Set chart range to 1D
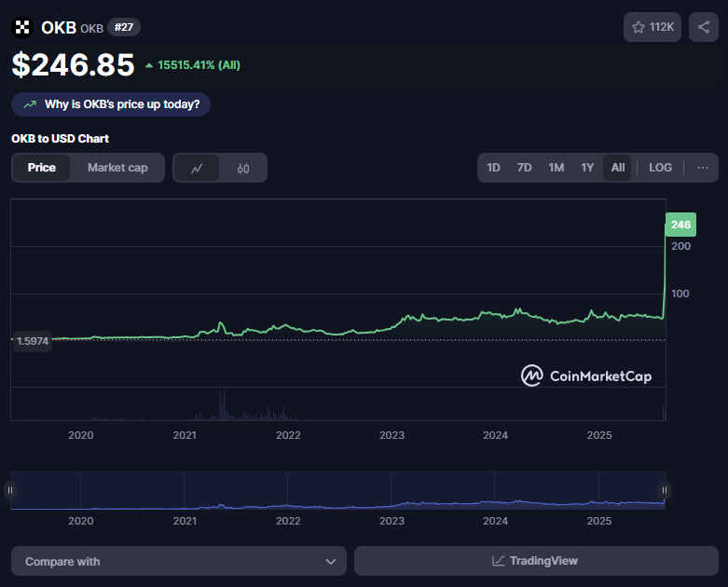Screen dimensions: 728x587 click(493, 168)
